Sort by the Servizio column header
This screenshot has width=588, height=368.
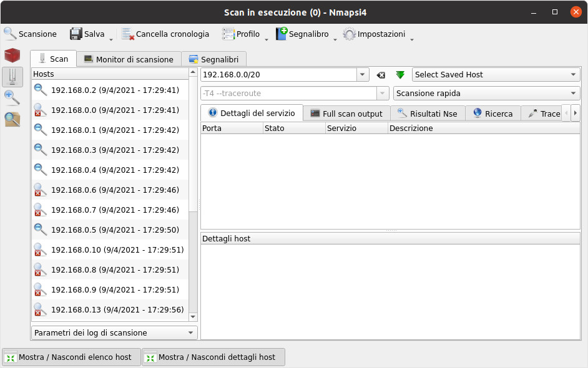(356, 128)
